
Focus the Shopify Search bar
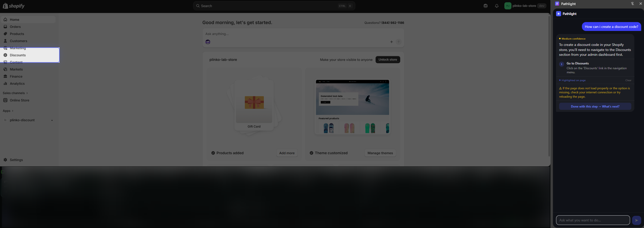click(274, 6)
